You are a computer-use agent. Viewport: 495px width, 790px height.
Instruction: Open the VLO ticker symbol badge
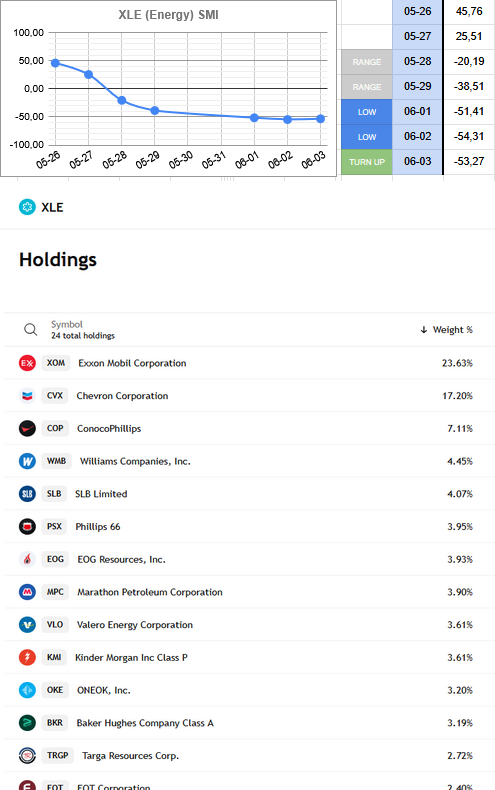tap(55, 625)
